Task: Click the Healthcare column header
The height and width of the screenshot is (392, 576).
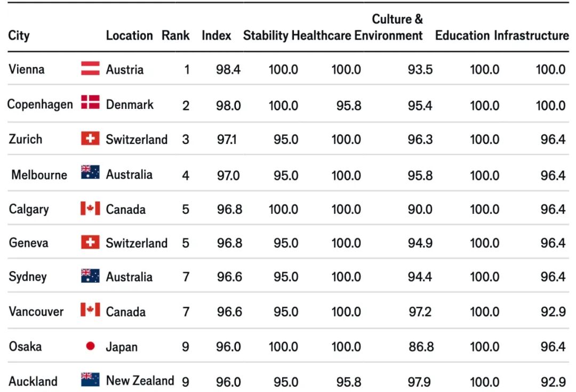Action: pos(321,36)
